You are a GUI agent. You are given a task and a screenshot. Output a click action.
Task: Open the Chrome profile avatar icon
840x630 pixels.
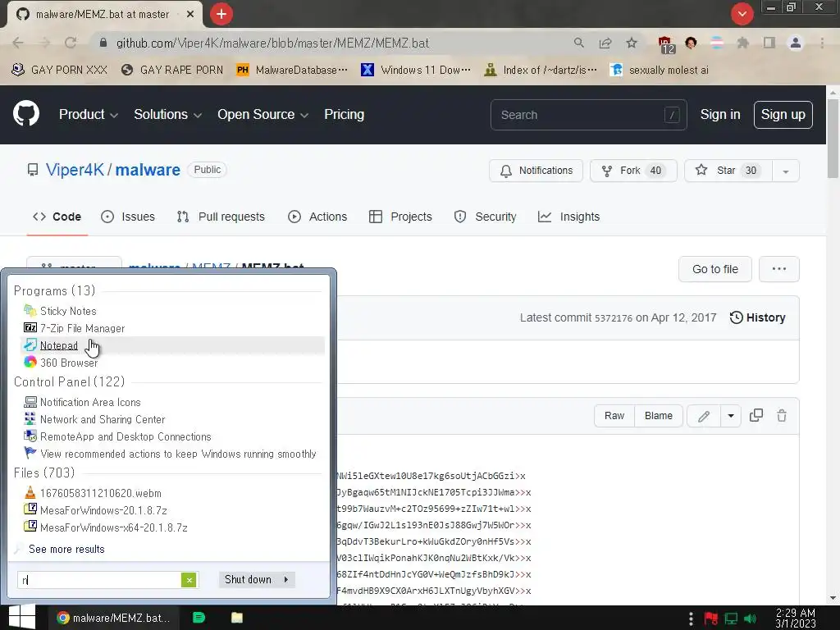tap(796, 43)
